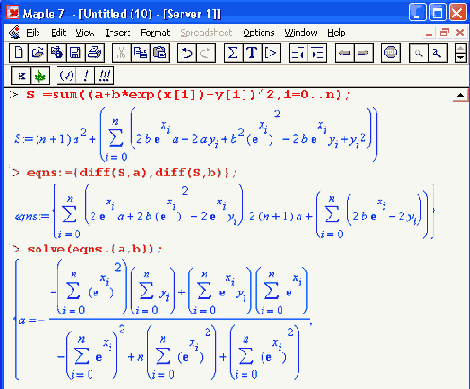Image resolution: width=470 pixels, height=389 pixels.
Task: Click the Stop computation icon
Action: 391,53
